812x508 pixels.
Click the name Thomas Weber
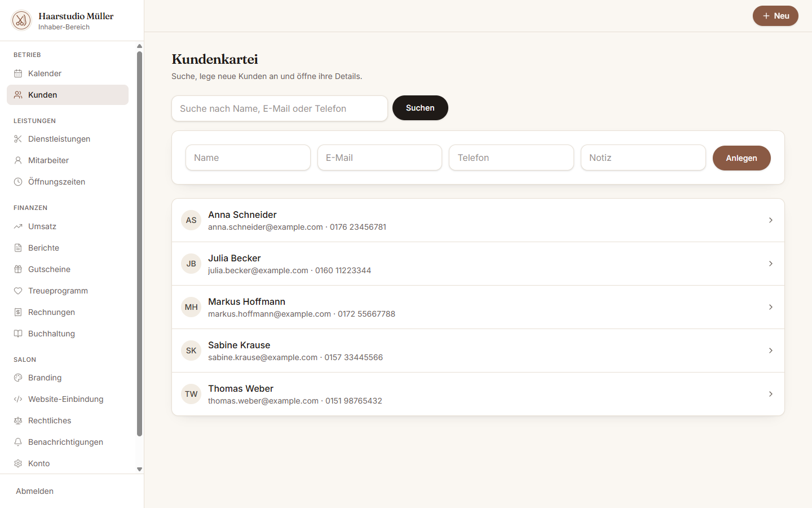point(241,388)
